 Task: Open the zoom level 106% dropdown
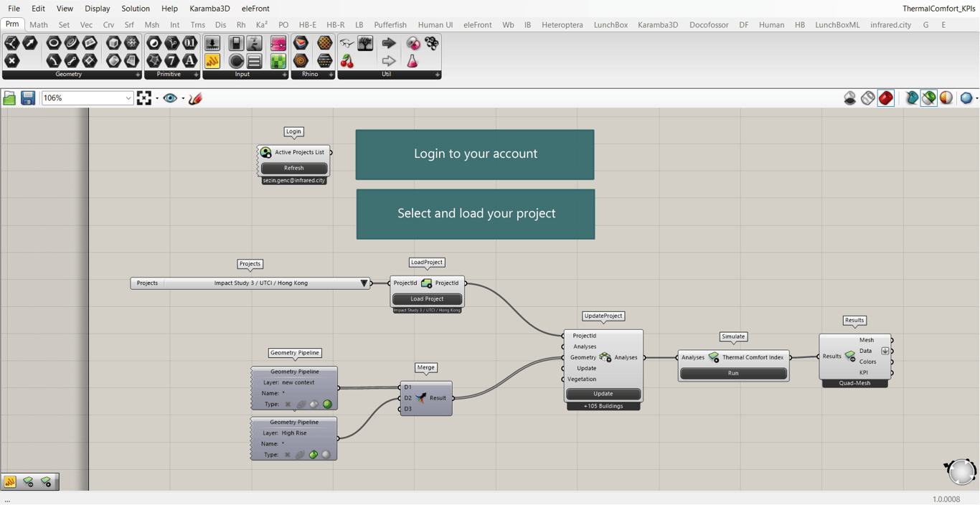(x=128, y=98)
